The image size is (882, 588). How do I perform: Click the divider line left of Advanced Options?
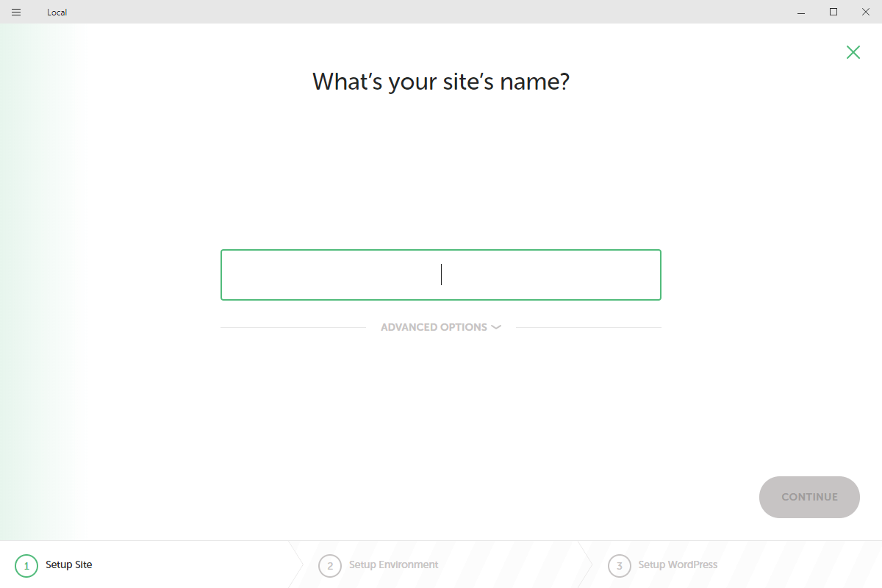[293, 327]
